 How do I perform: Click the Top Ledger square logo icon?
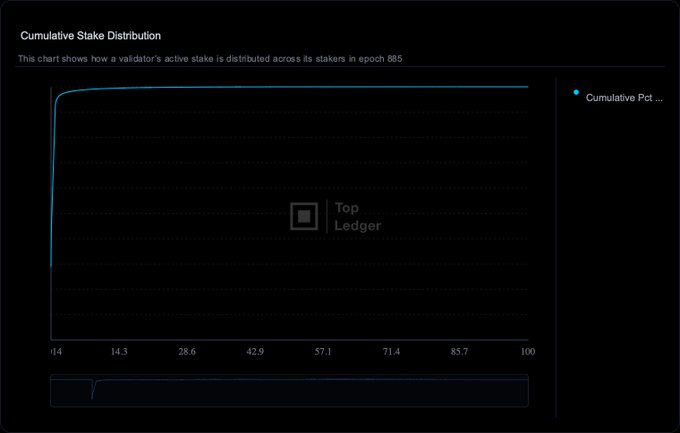click(x=305, y=217)
